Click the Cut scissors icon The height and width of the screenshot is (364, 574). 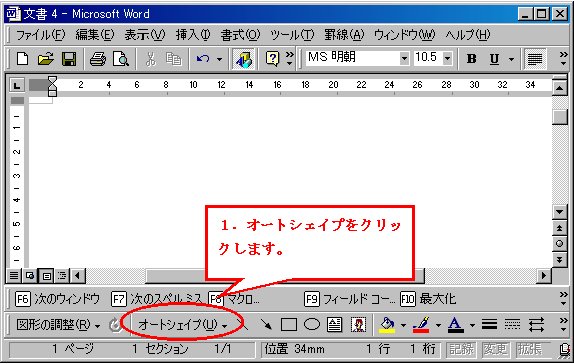pyautogui.click(x=150, y=59)
